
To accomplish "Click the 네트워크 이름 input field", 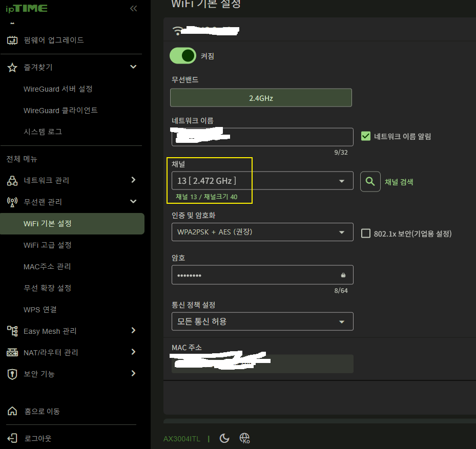I will click(262, 137).
